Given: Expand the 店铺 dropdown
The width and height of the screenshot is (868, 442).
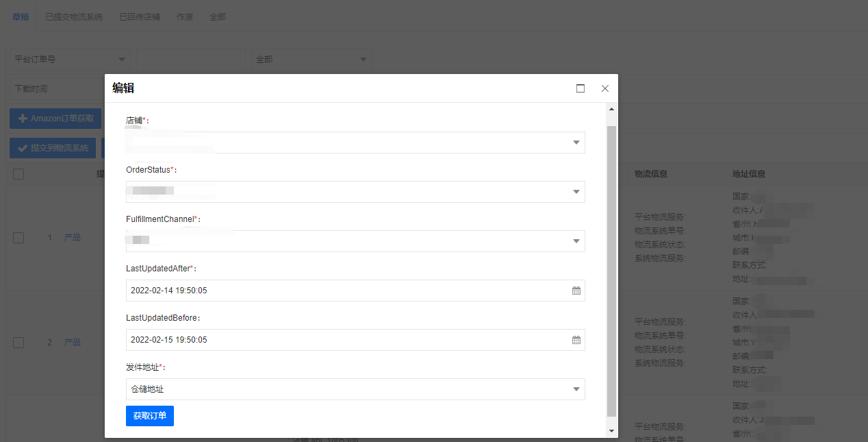Looking at the screenshot, I should 355,143.
